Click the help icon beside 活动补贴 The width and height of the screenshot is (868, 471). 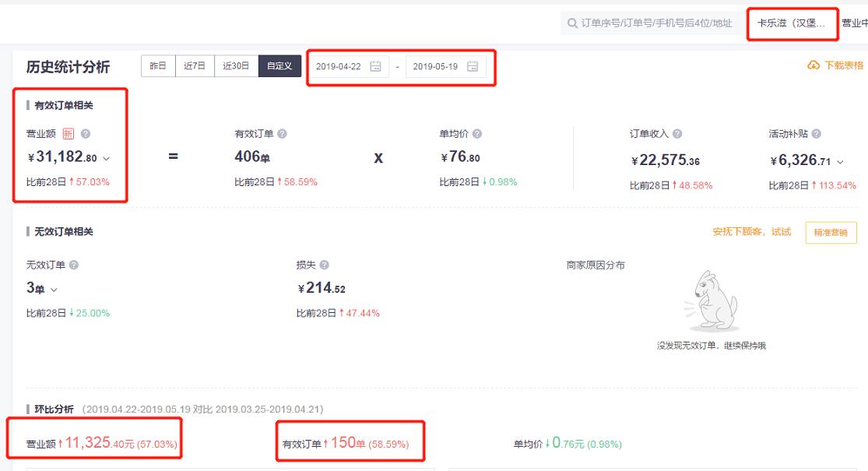[816, 134]
